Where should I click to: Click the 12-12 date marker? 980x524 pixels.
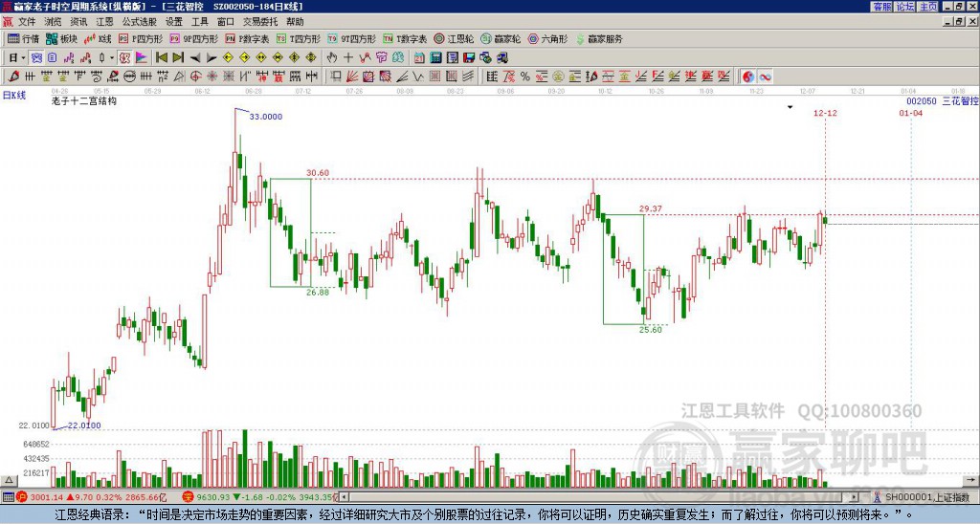pyautogui.click(x=825, y=113)
